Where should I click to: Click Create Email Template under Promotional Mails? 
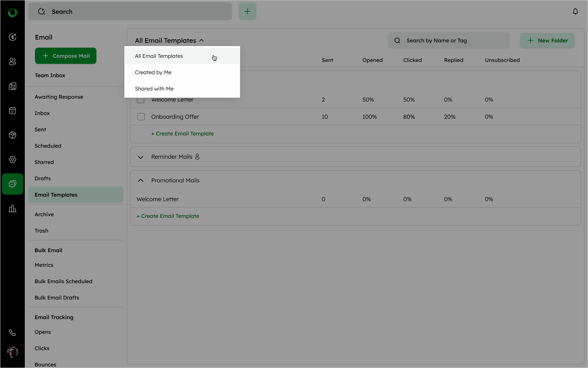[x=168, y=216]
